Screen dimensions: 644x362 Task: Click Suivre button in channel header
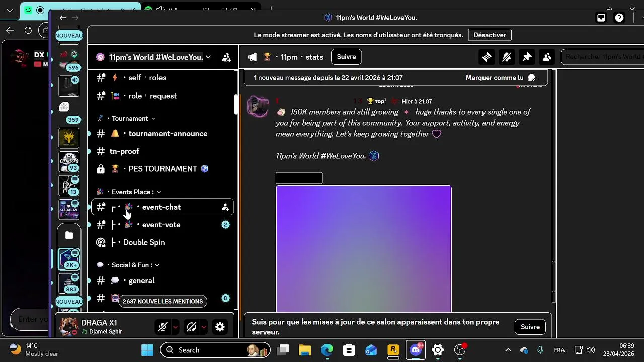click(346, 57)
